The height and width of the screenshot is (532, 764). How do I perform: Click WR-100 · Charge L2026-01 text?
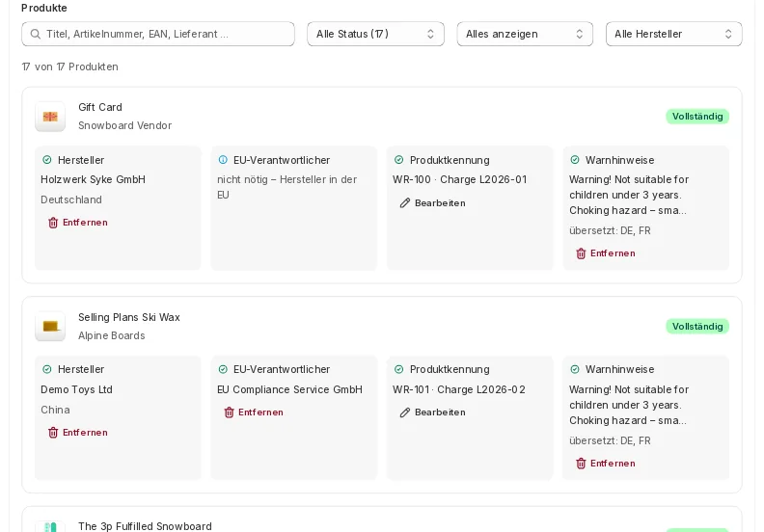click(x=459, y=179)
